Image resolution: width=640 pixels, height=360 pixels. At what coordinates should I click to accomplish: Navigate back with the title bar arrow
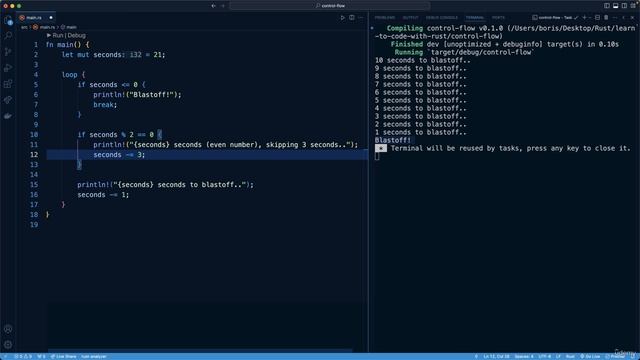[x=213, y=6]
